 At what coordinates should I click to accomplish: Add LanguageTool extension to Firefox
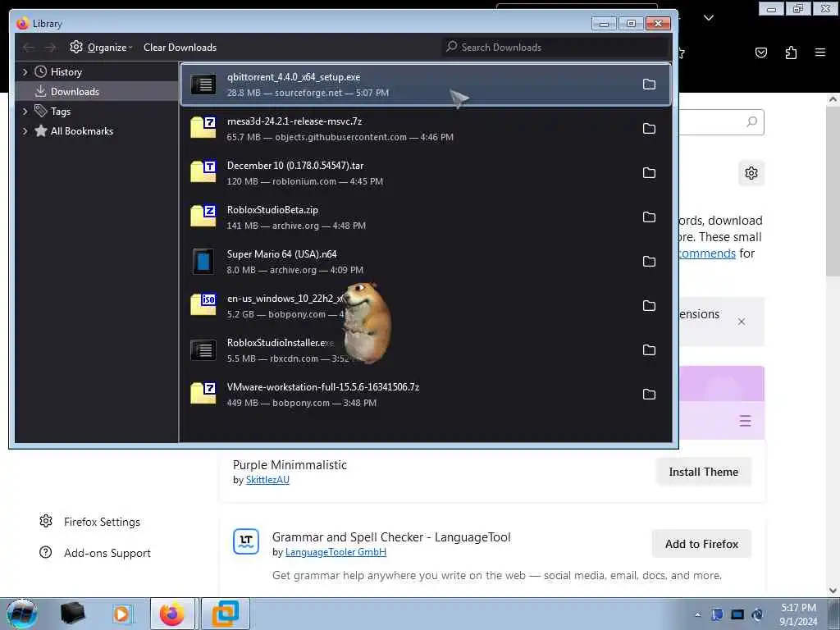click(701, 545)
